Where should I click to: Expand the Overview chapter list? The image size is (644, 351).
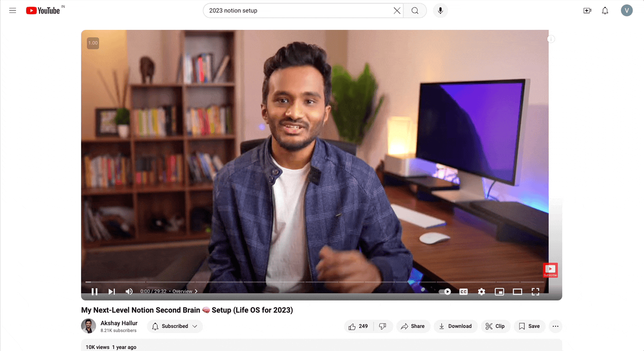tap(185, 292)
